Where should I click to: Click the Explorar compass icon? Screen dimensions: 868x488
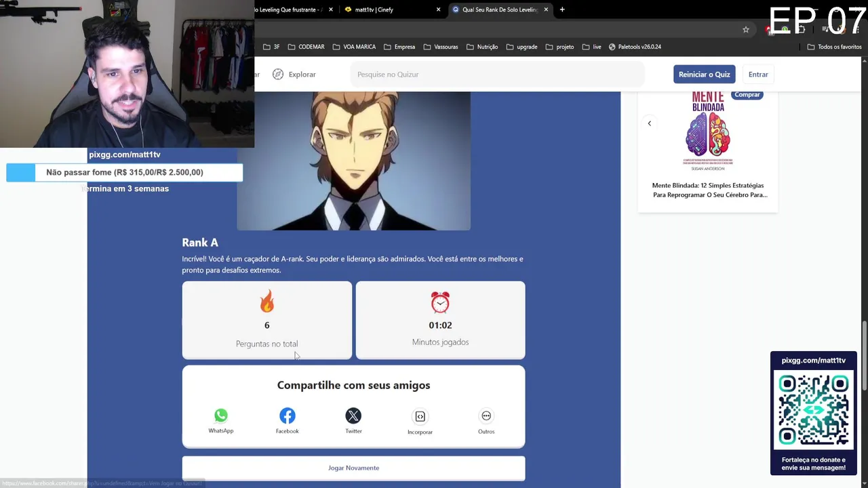[x=278, y=75]
